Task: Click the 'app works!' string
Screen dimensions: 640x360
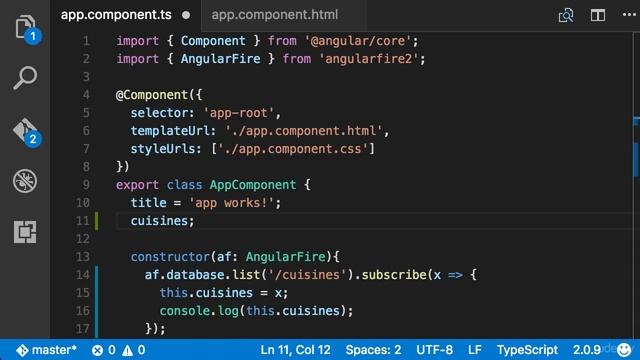Action: [231, 203]
